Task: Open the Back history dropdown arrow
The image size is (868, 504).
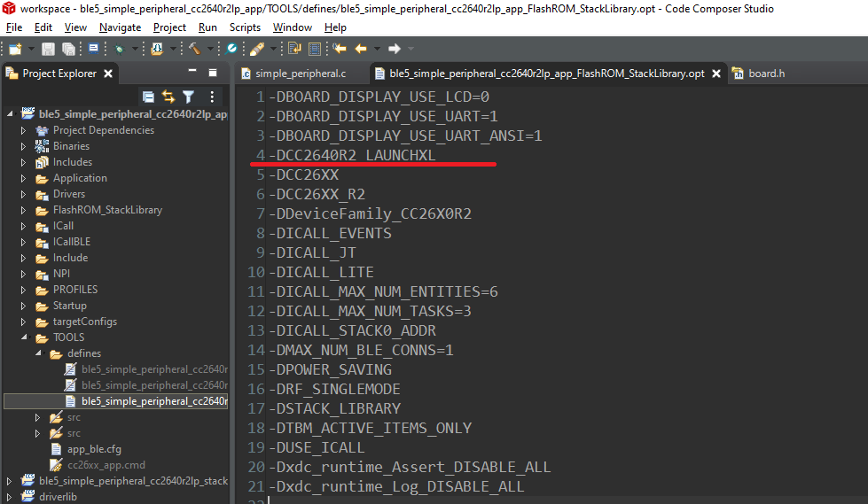Action: point(377,50)
